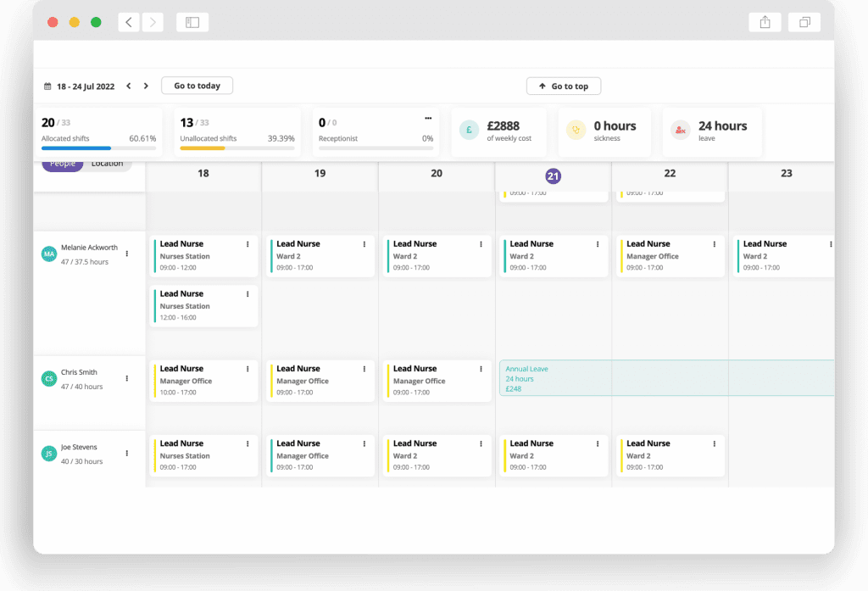
Task: Click the pound sign weekly cost icon
Action: click(x=469, y=130)
